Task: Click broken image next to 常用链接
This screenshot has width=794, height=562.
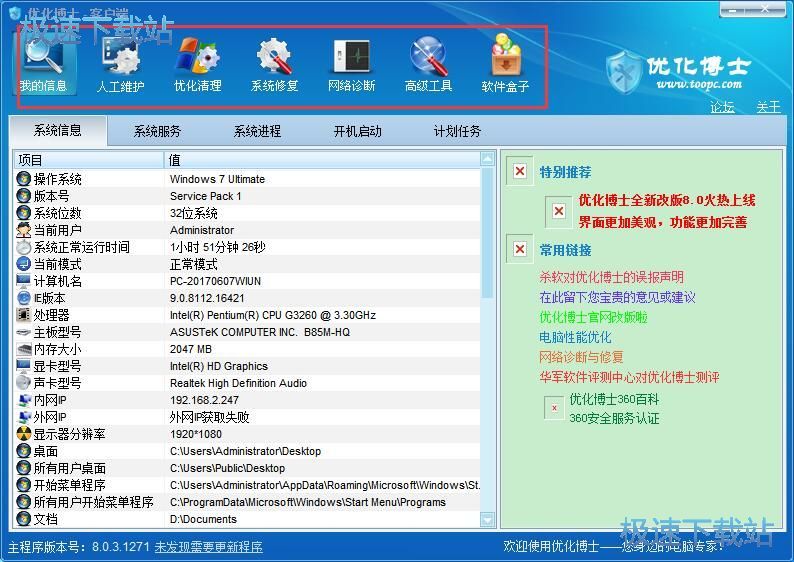Action: 520,249
